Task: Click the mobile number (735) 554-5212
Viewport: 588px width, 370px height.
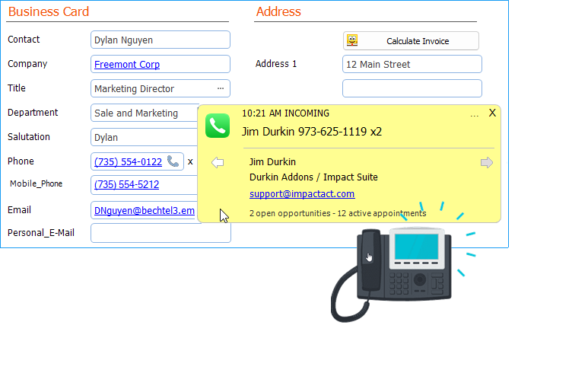Action: tap(126, 185)
